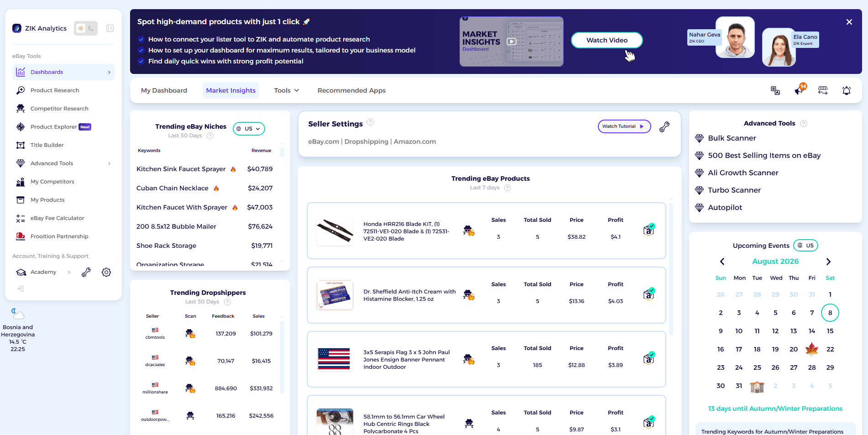868x435 pixels.
Task: Click the Watch Video button
Action: tap(607, 40)
